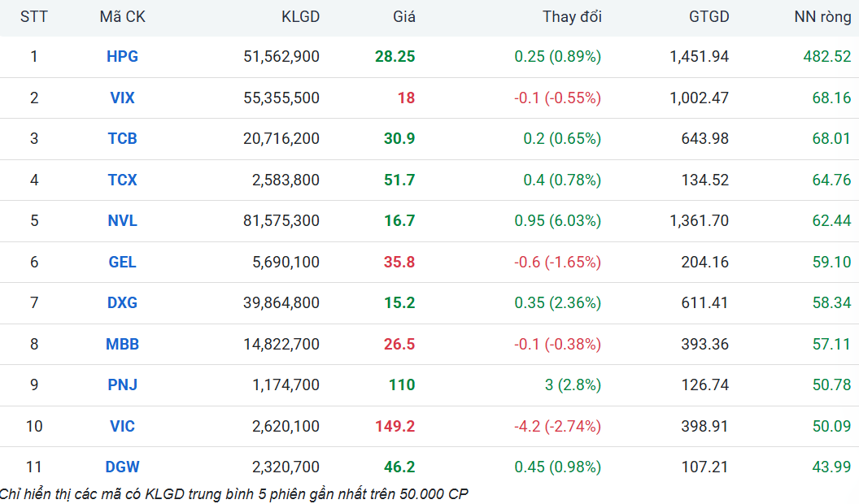Screen dimensions: 859x504
Task: Open the TCB stock ticker link
Action: click(x=122, y=138)
